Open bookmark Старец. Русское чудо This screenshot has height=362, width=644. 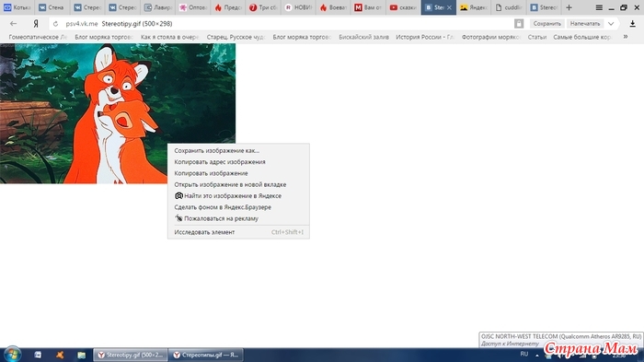[x=236, y=37]
